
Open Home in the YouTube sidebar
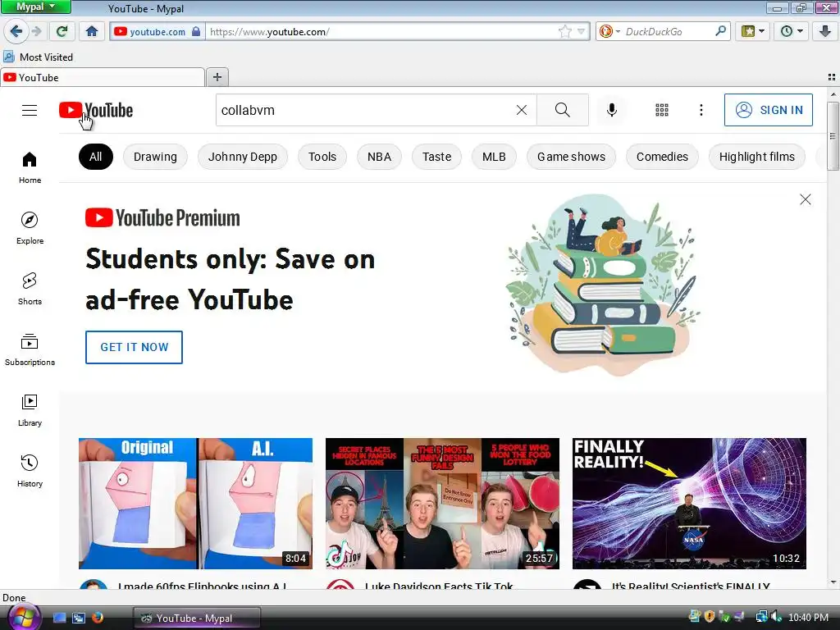coord(30,167)
